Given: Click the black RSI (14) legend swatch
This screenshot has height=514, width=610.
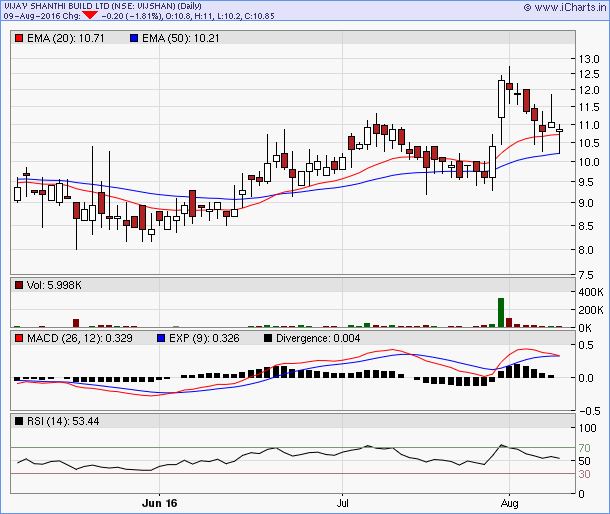Looking at the screenshot, I should tap(19, 421).
